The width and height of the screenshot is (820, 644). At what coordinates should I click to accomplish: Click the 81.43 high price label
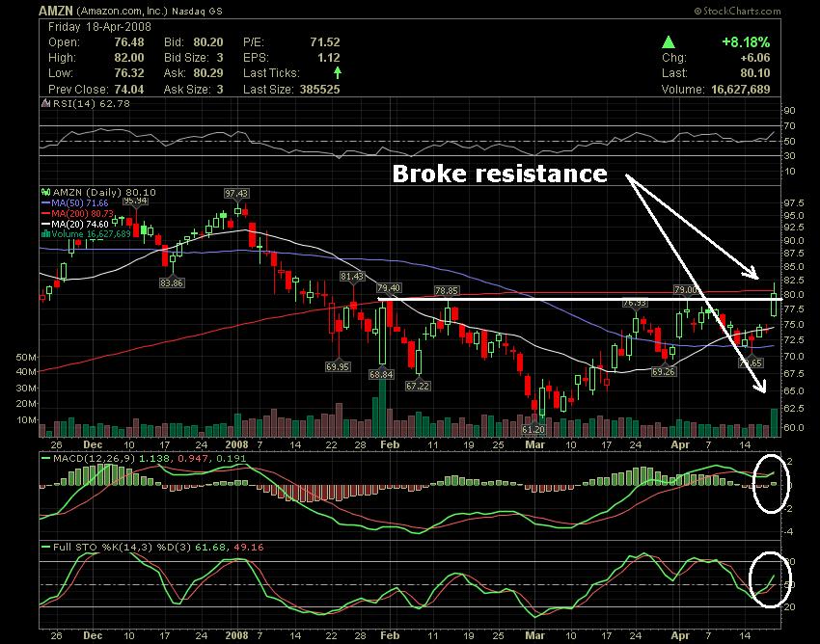352,276
